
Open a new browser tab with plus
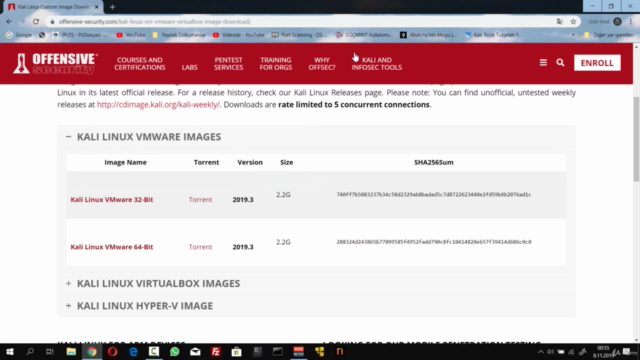coord(112,7)
